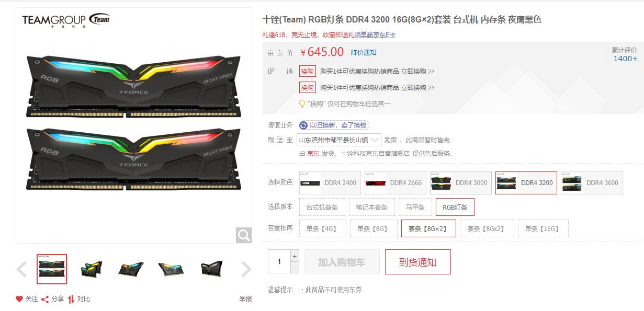This screenshot has height=311, width=644.
Task: Show previous thumbnails with left arrow
Action: [21, 270]
